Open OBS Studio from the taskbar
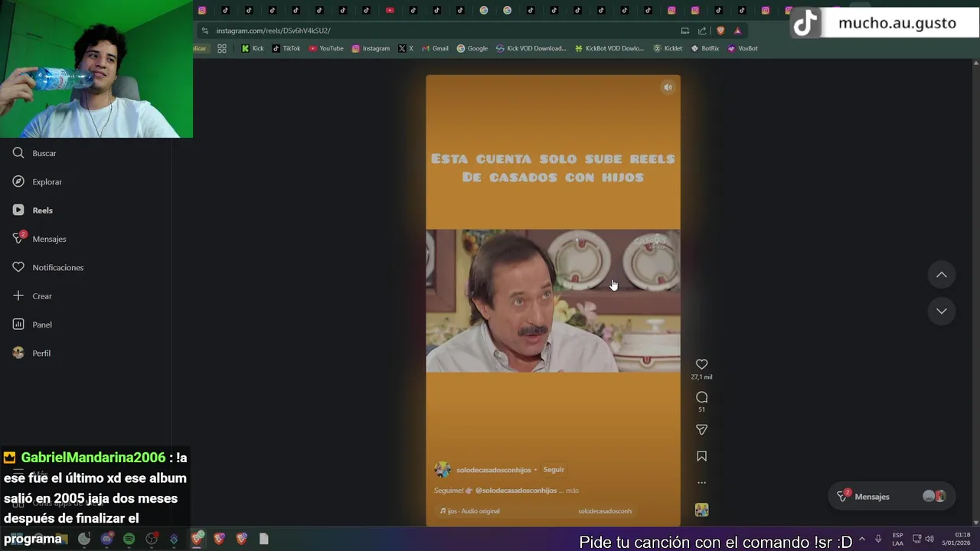The width and height of the screenshot is (980, 551). [152, 539]
